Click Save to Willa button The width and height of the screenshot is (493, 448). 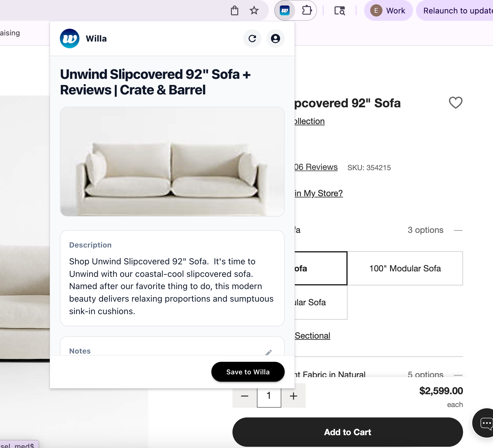tap(248, 372)
